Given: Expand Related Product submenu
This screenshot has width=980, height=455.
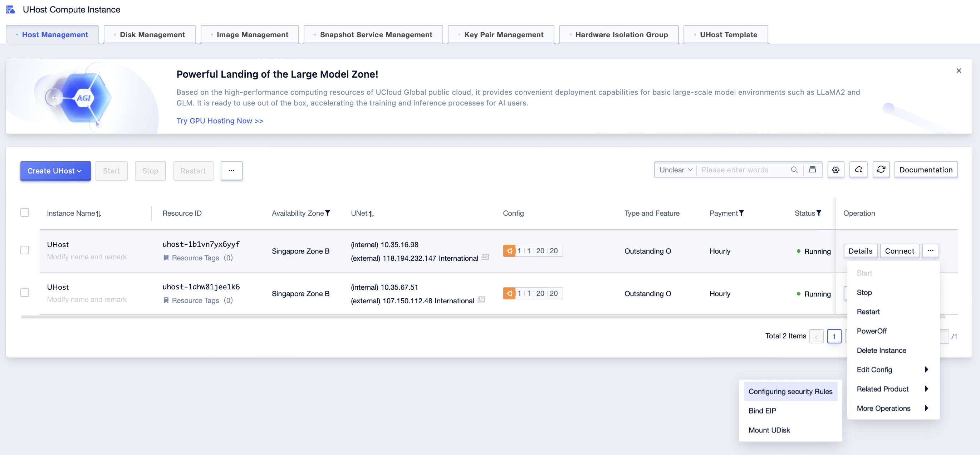Looking at the screenshot, I should coord(892,389).
